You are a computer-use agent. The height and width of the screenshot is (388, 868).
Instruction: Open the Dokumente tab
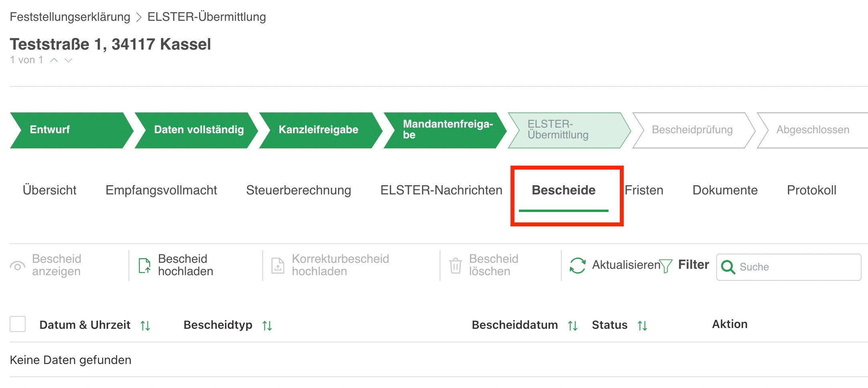[x=725, y=190]
